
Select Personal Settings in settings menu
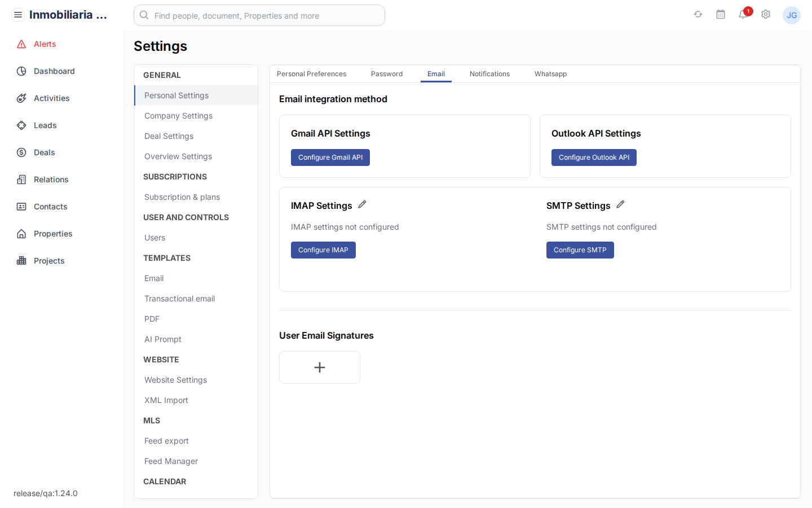[196, 95]
